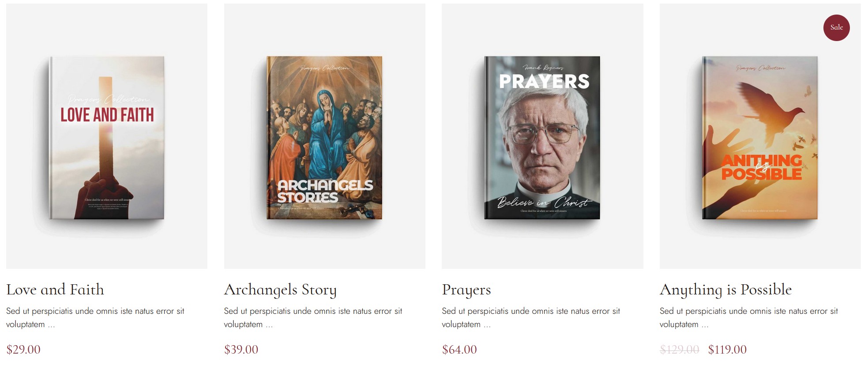Open the Archangels Story title link
868x373 pixels.
coord(280,290)
